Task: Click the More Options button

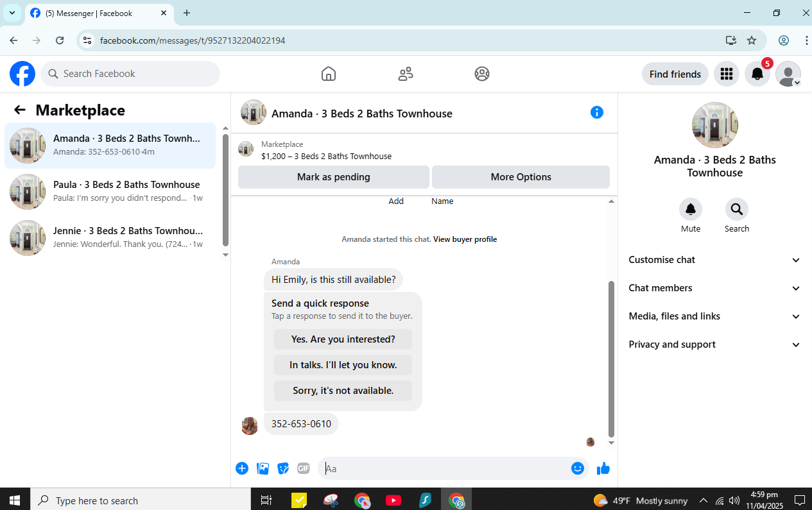Action: (x=521, y=177)
